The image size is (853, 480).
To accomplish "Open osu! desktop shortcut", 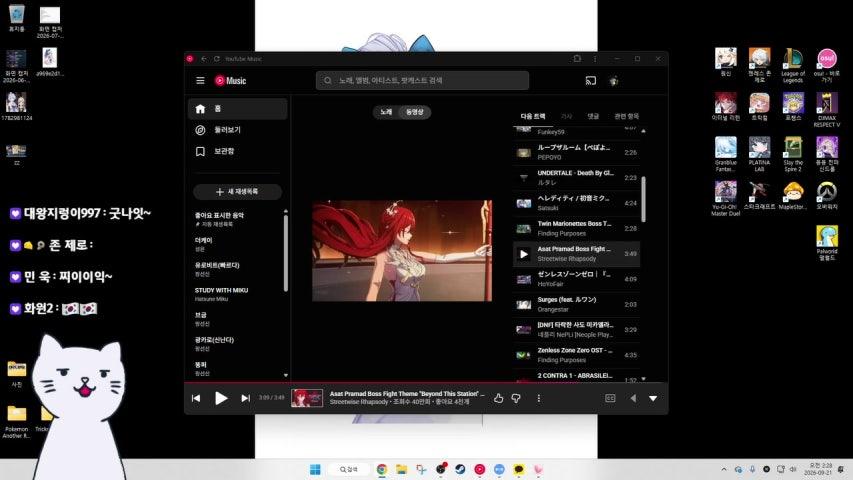I will tap(827, 65).
